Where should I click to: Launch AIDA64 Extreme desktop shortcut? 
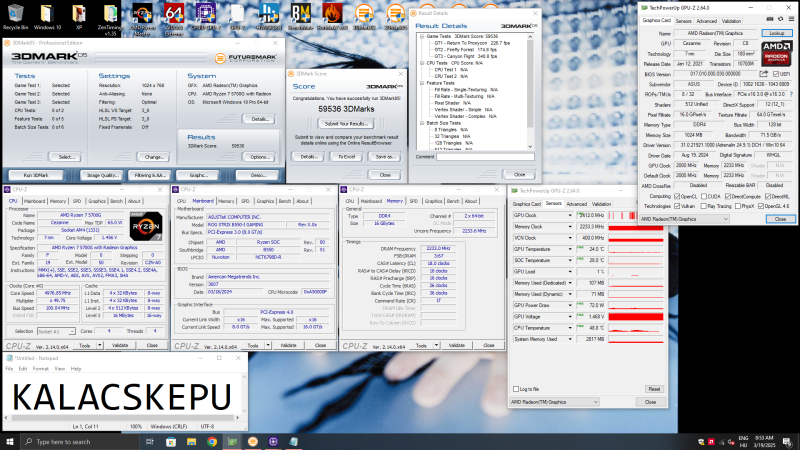click(x=174, y=18)
